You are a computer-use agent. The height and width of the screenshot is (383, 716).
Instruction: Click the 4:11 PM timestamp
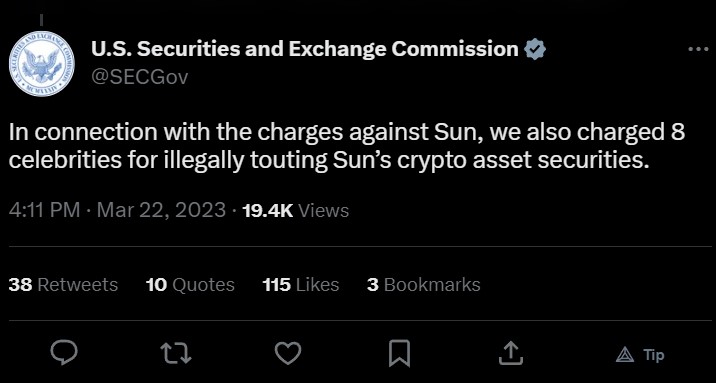[x=44, y=210]
